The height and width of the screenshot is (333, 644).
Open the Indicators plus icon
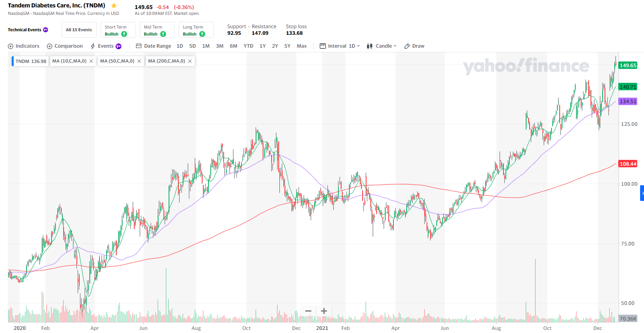(x=11, y=46)
